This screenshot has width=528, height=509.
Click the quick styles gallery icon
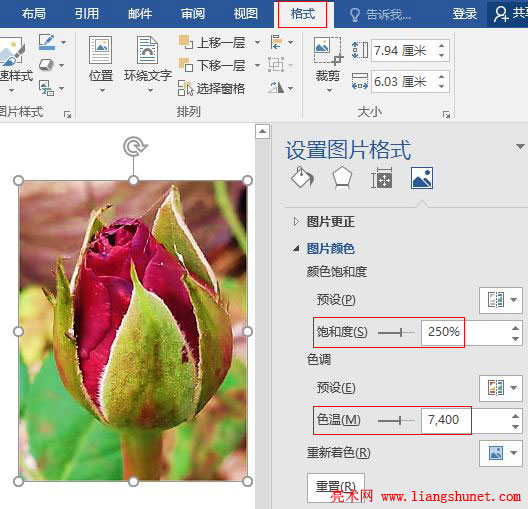click(x=12, y=51)
